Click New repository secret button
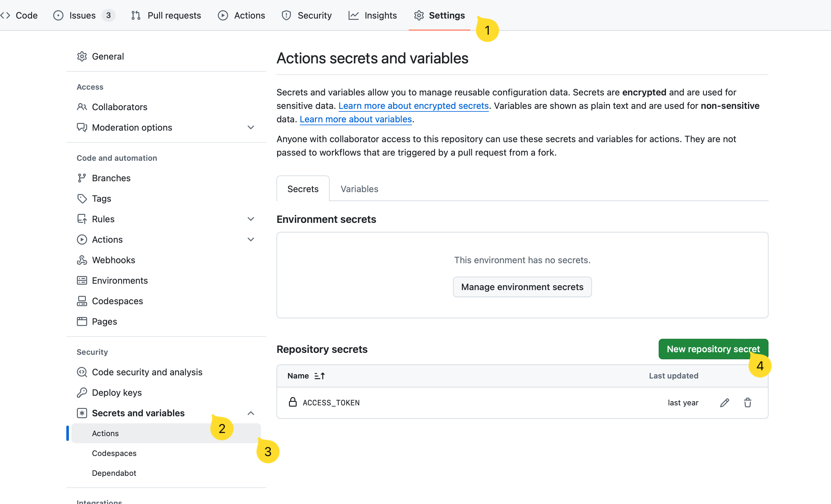Screen dimensions: 831x504 click(x=713, y=349)
